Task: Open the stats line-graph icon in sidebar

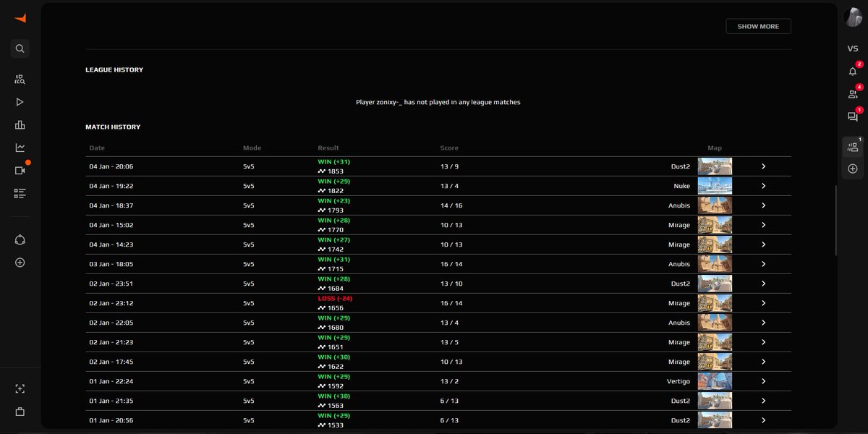Action: (x=20, y=148)
